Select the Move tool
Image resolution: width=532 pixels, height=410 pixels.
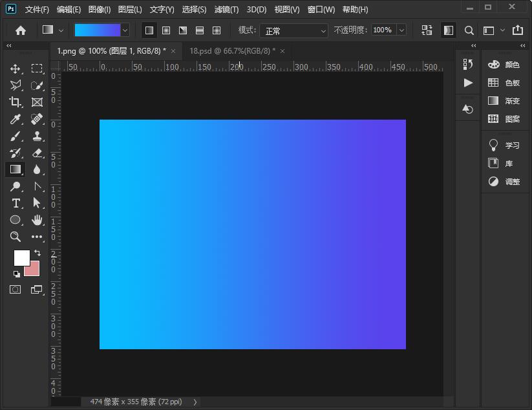pyautogui.click(x=16, y=69)
